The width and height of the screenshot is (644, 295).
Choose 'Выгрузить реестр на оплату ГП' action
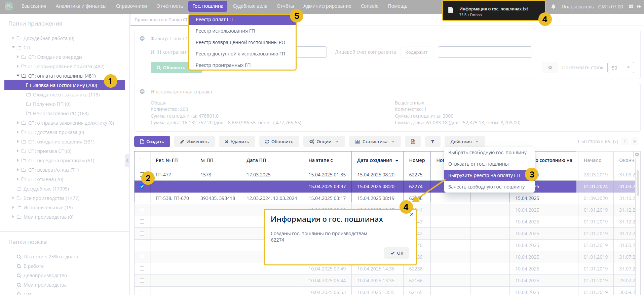pyautogui.click(x=484, y=175)
